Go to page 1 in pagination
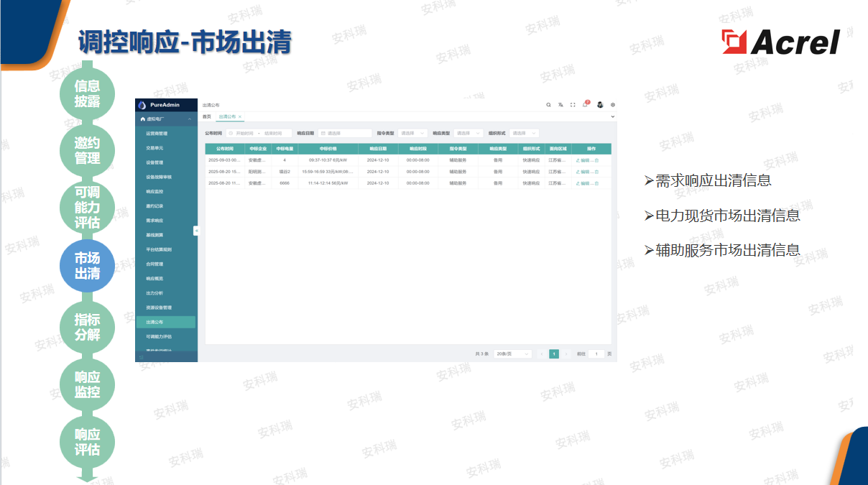Screen dimensions: 868x485 (554, 354)
